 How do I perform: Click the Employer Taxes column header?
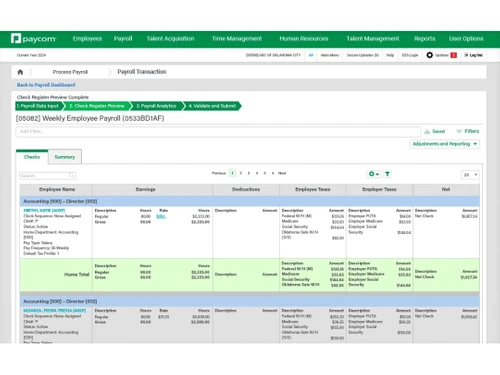pos(379,189)
